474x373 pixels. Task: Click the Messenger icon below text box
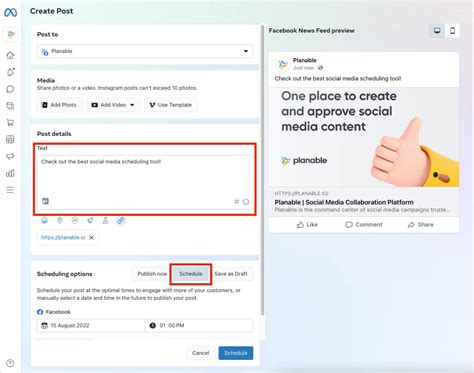(75, 221)
